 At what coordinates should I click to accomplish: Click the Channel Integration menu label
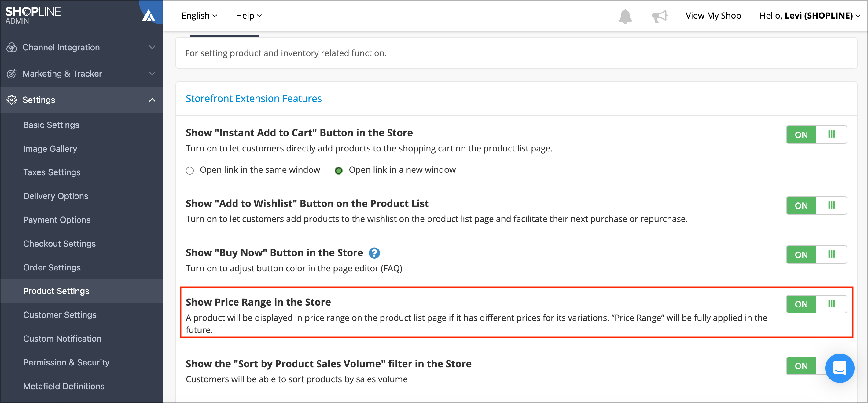point(61,47)
